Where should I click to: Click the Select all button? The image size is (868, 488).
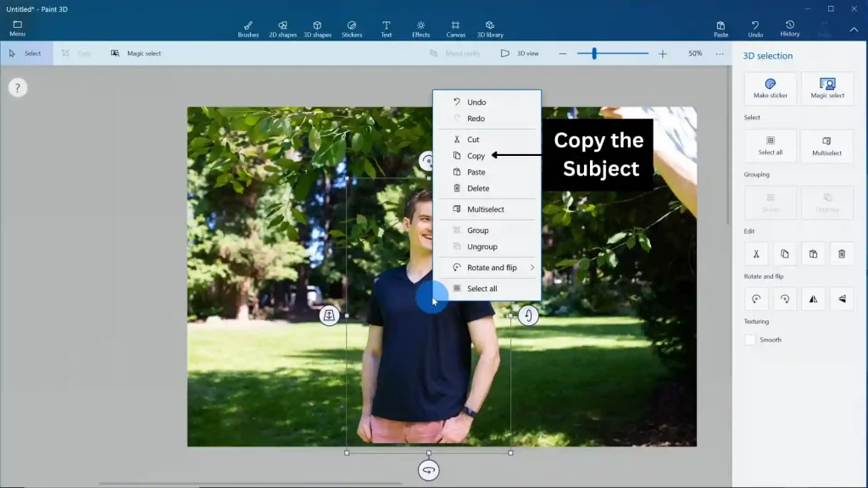tap(770, 145)
